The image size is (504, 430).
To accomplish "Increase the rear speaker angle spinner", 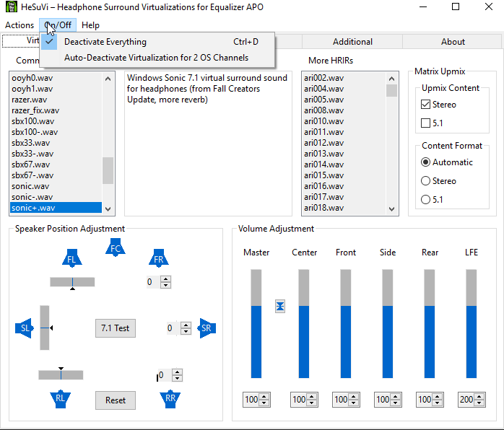I will (x=178, y=372).
